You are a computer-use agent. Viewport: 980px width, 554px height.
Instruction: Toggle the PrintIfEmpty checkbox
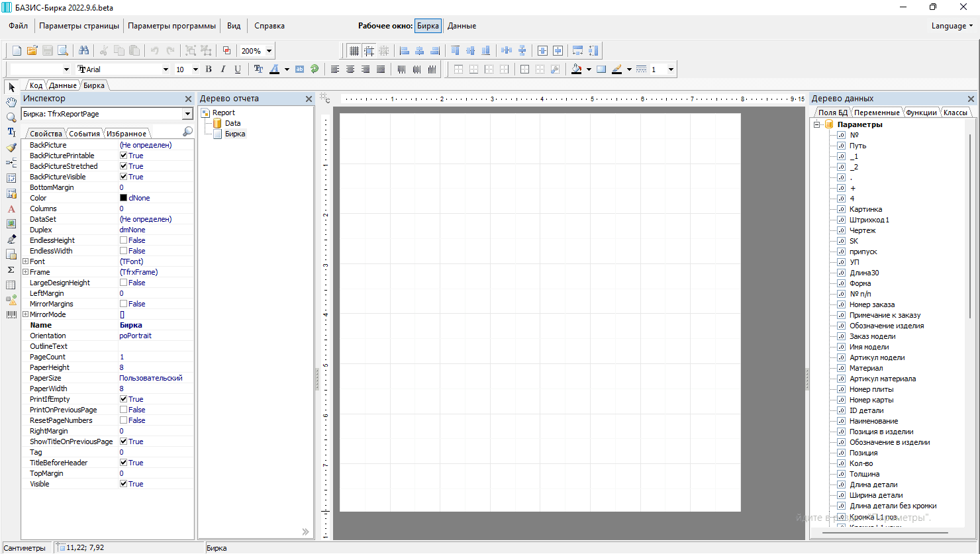pos(123,399)
